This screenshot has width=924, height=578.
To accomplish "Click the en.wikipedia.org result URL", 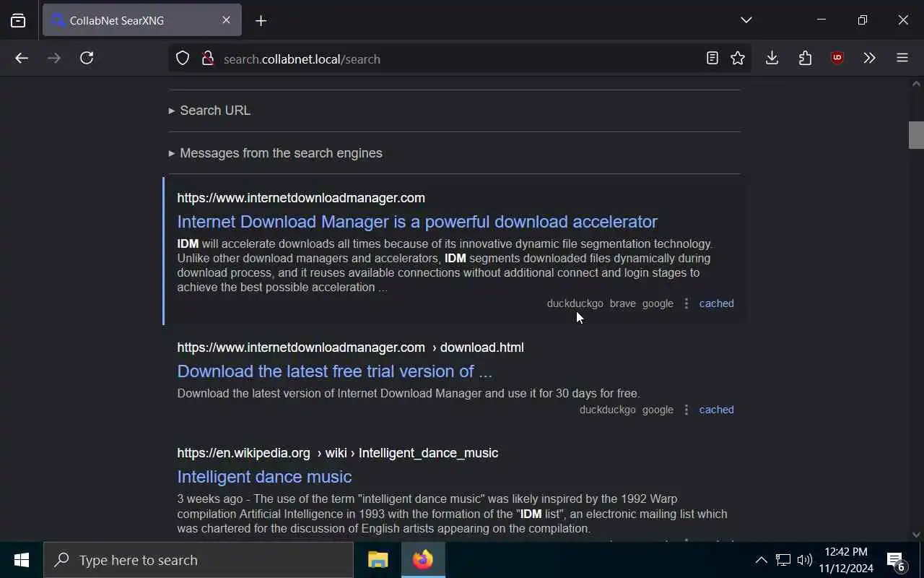I will [337, 453].
